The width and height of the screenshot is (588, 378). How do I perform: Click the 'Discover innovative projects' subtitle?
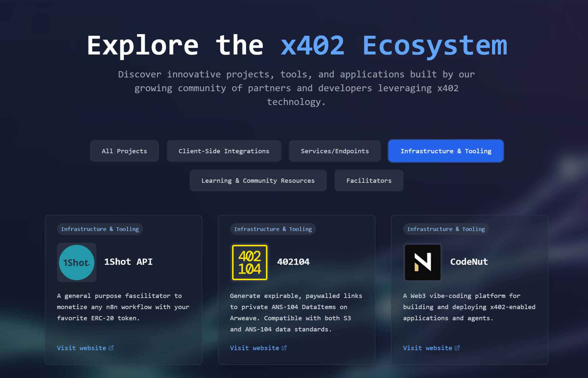coord(296,88)
